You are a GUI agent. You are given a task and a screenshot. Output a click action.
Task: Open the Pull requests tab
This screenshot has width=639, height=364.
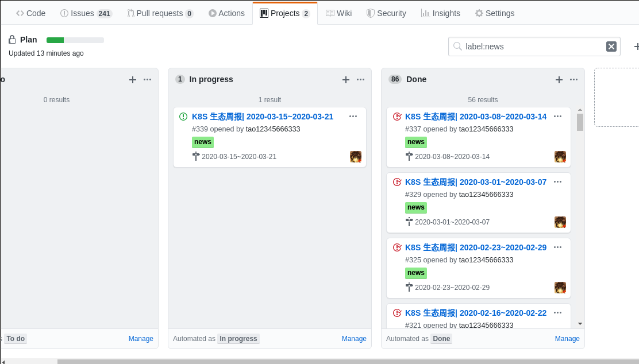pyautogui.click(x=160, y=13)
